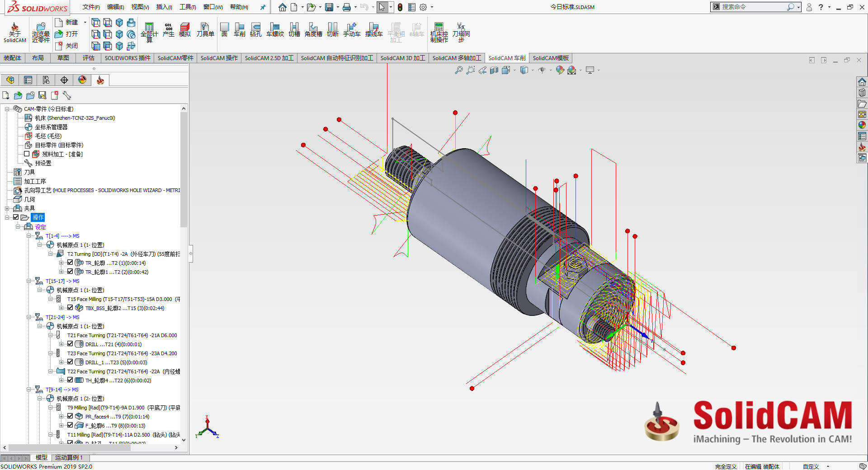The image size is (868, 470).
Task: Switch to PropertyManager tab icon
Action: point(28,80)
